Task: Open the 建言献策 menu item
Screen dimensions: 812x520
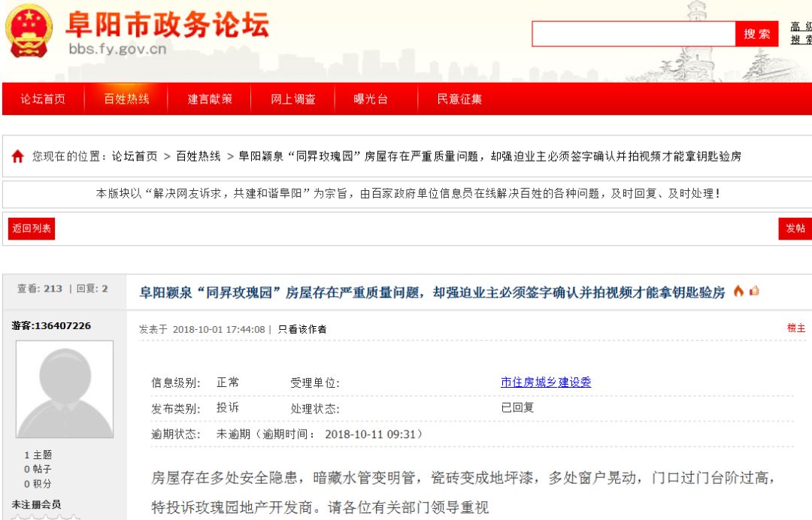Action: (209, 98)
